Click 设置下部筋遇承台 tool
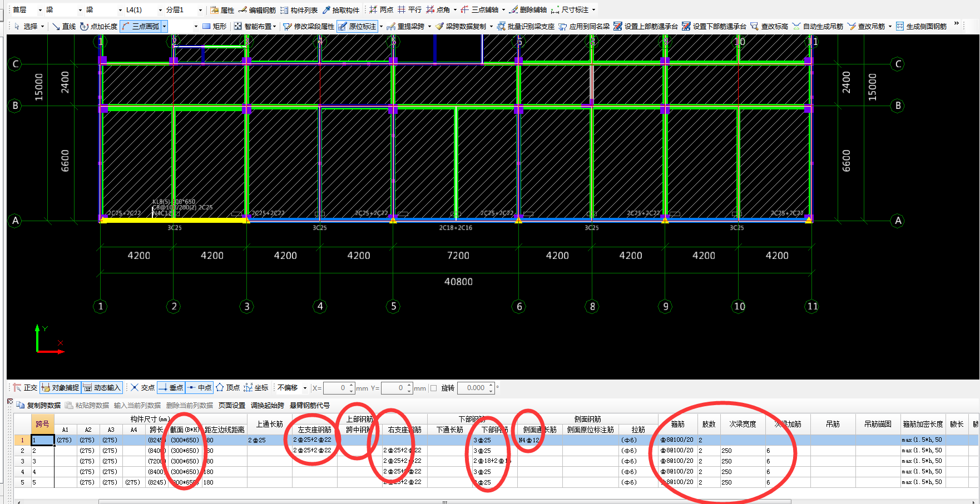 coord(714,26)
